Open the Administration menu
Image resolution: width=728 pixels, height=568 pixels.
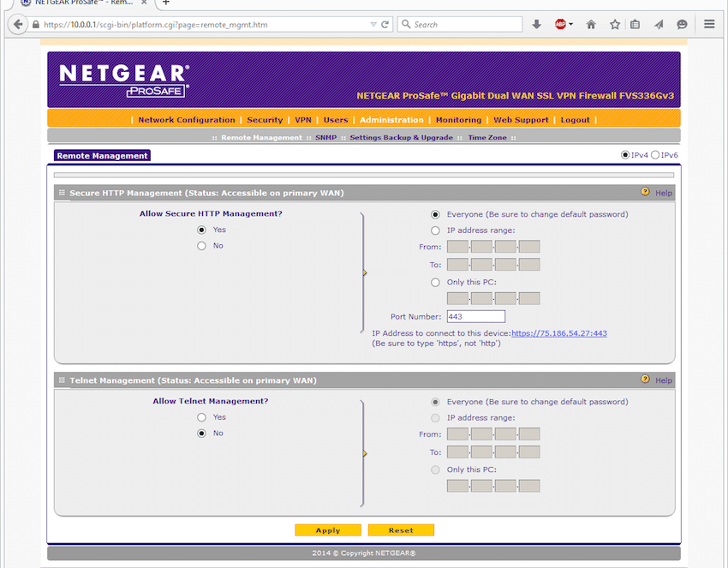391,120
